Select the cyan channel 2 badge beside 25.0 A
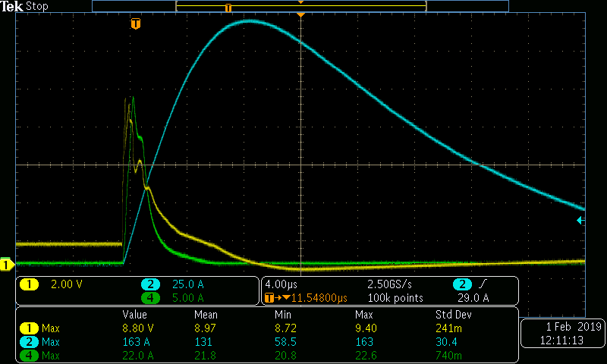607x364 pixels. coord(150,284)
